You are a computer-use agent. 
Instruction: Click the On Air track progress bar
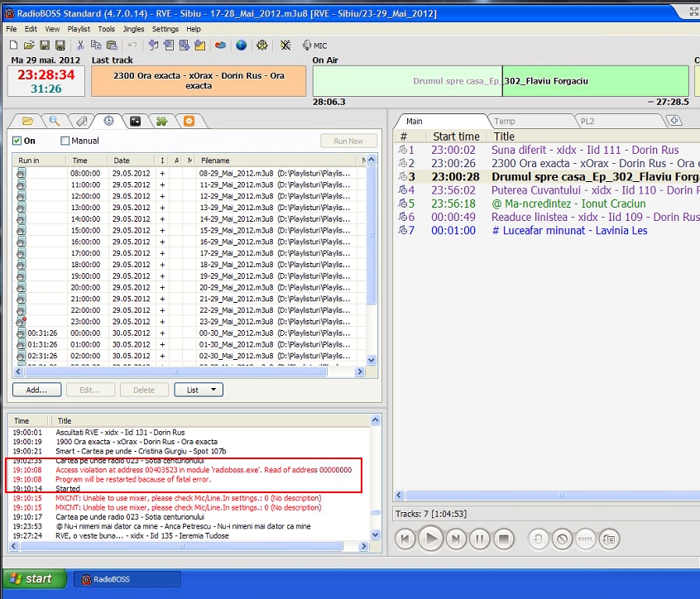pos(501,82)
